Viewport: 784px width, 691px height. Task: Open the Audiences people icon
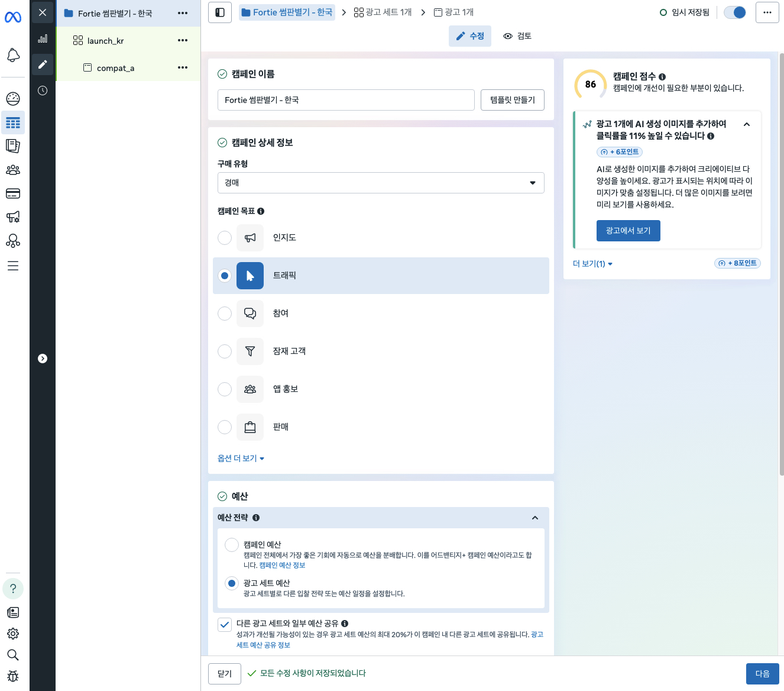pyautogui.click(x=13, y=170)
